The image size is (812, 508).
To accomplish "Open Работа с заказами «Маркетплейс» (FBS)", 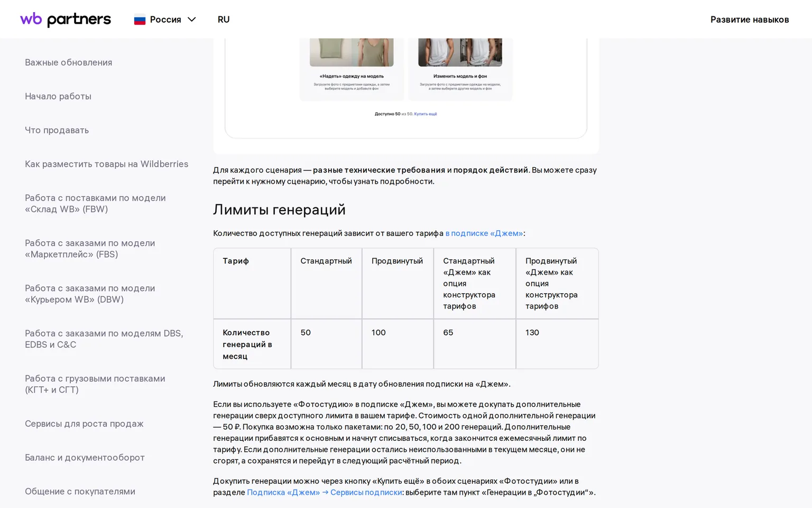I will point(90,249).
